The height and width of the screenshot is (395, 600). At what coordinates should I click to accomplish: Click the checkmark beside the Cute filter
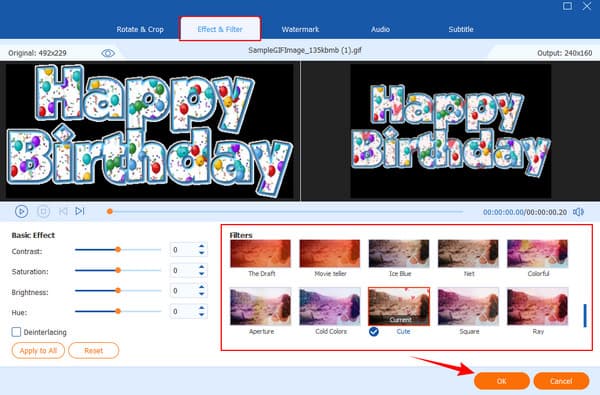click(374, 331)
